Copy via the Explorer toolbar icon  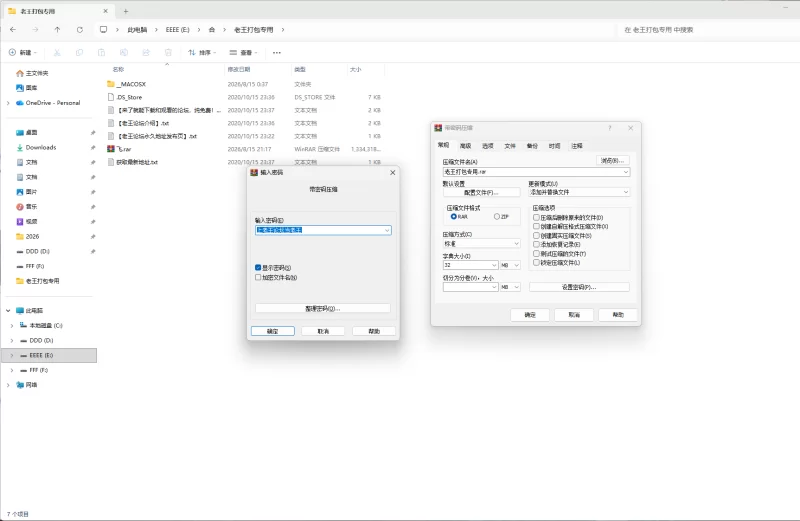pyautogui.click(x=79, y=53)
